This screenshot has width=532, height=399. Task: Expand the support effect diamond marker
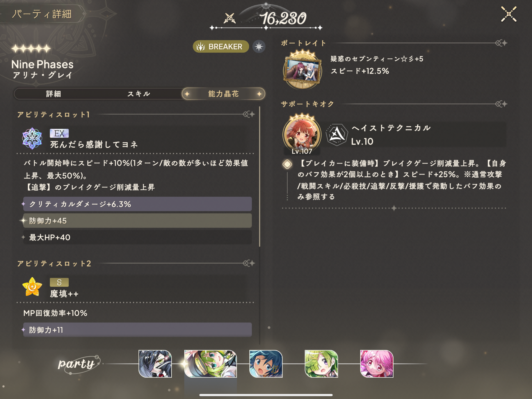point(287,164)
